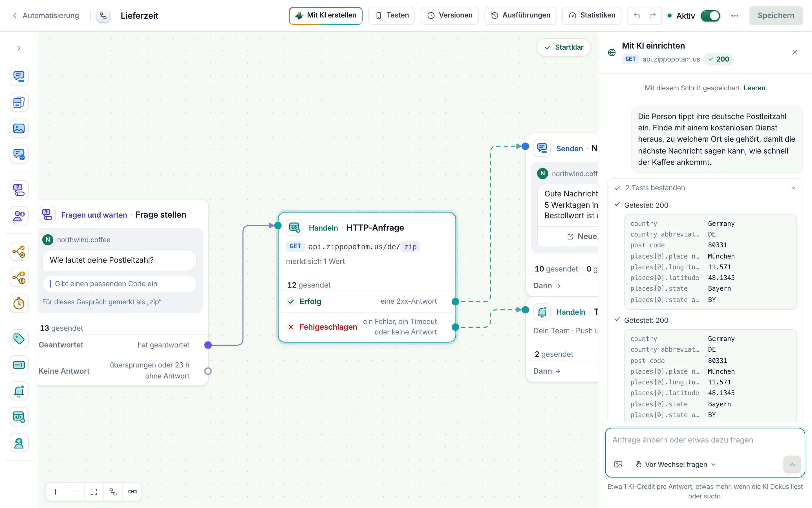Click the Leeren link
Image resolution: width=812 pixels, height=508 pixels.
754,88
